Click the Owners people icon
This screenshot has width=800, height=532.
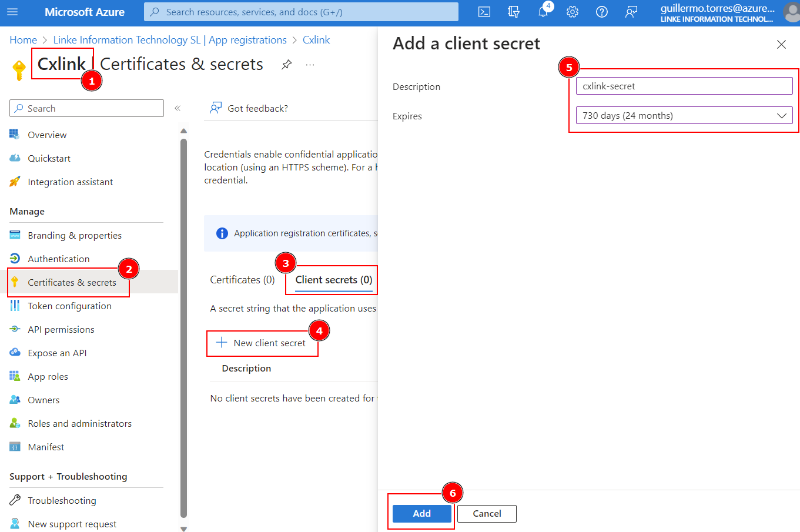point(15,400)
